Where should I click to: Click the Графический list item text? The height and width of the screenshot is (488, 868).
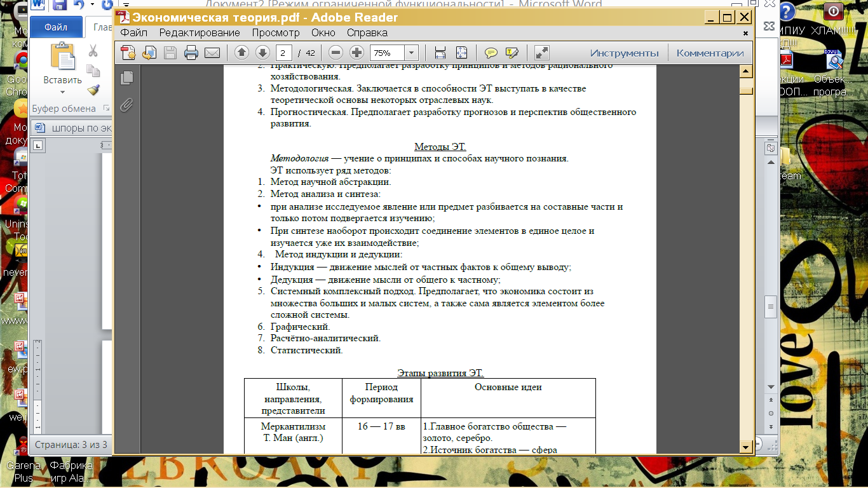coord(301,327)
